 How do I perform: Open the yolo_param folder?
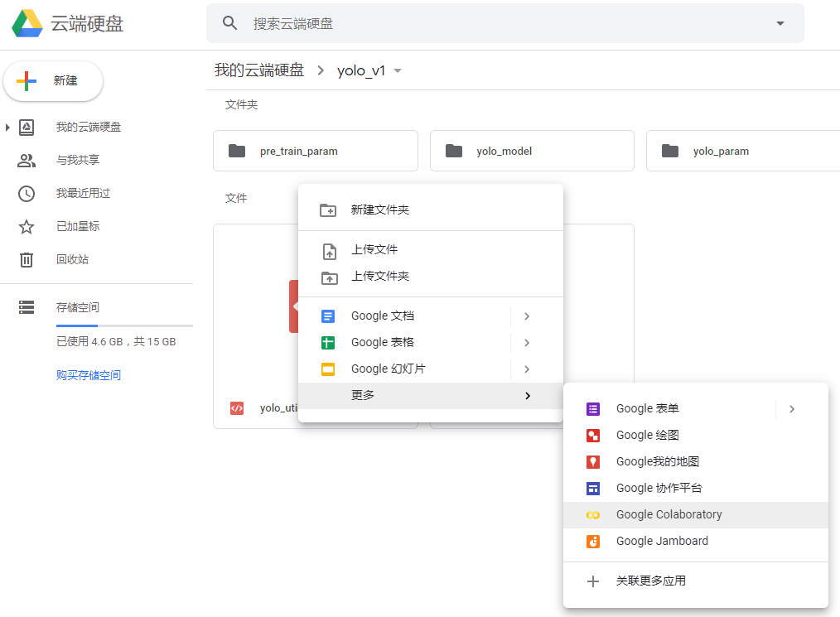pos(743,151)
